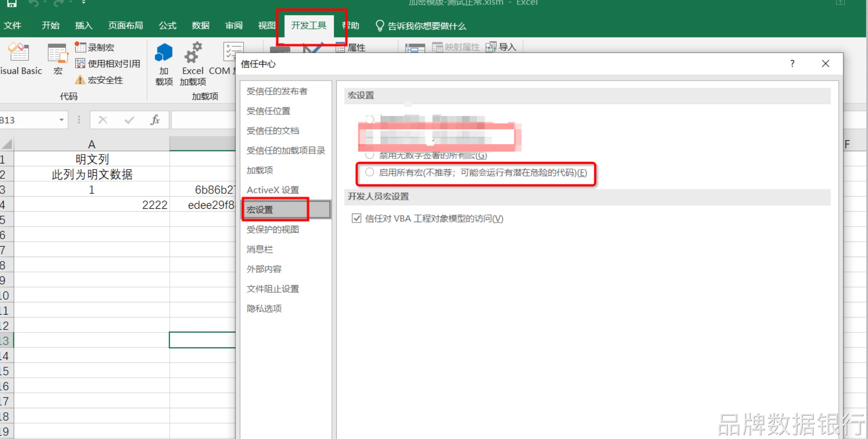The image size is (868, 439).
Task: Click the dialog help question mark
Action: [x=792, y=64]
